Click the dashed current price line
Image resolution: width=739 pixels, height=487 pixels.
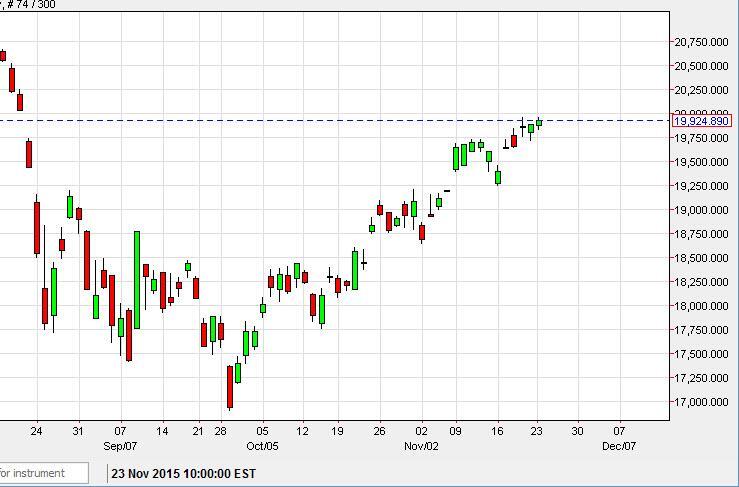click(x=300, y=121)
